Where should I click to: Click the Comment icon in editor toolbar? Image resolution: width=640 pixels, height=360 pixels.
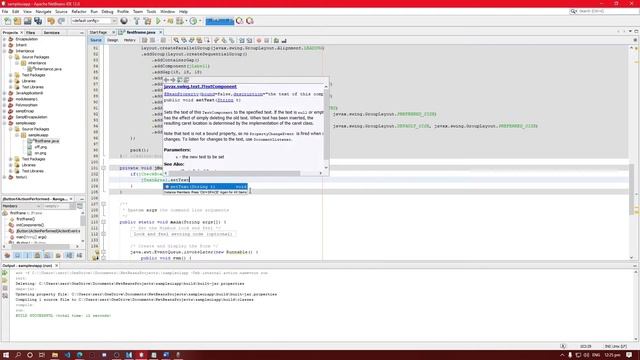tap(276, 40)
